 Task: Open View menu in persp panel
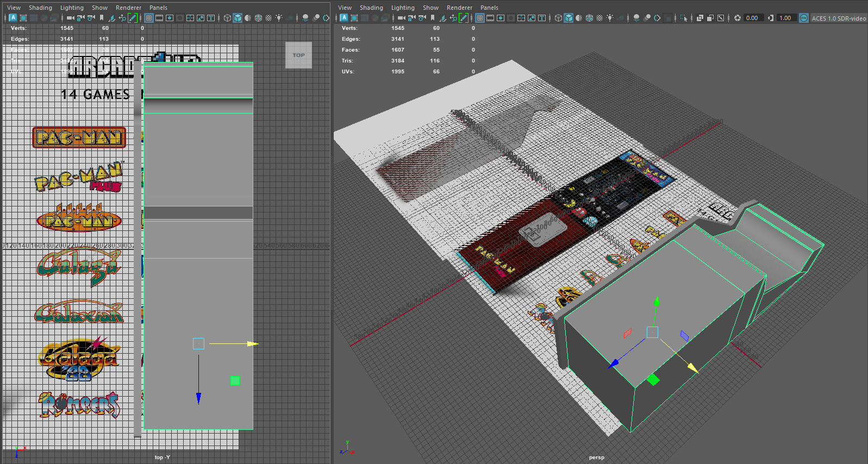point(345,8)
